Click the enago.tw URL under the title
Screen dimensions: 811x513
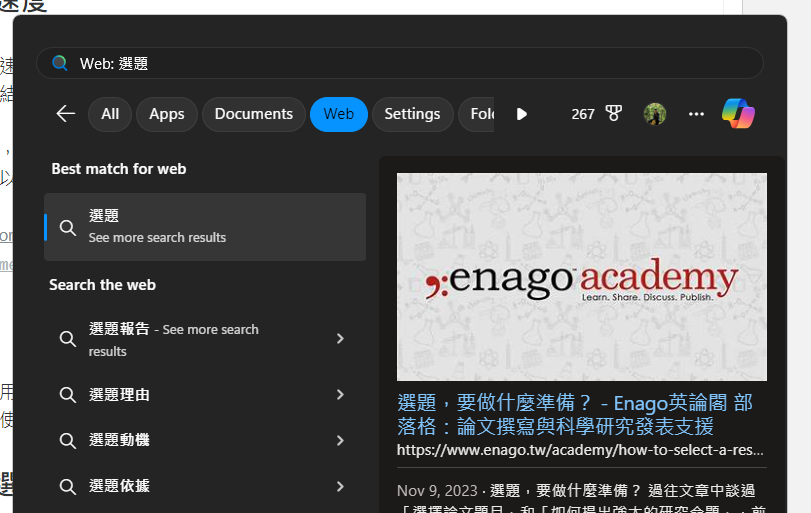click(580, 450)
